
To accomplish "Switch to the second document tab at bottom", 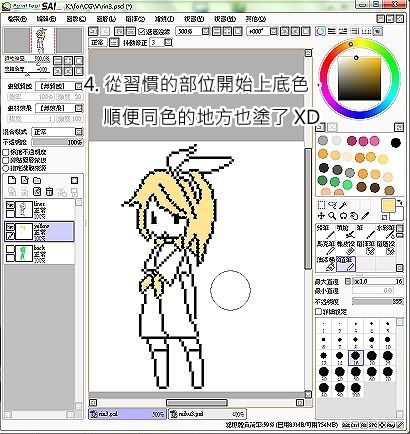I will 207,414.
